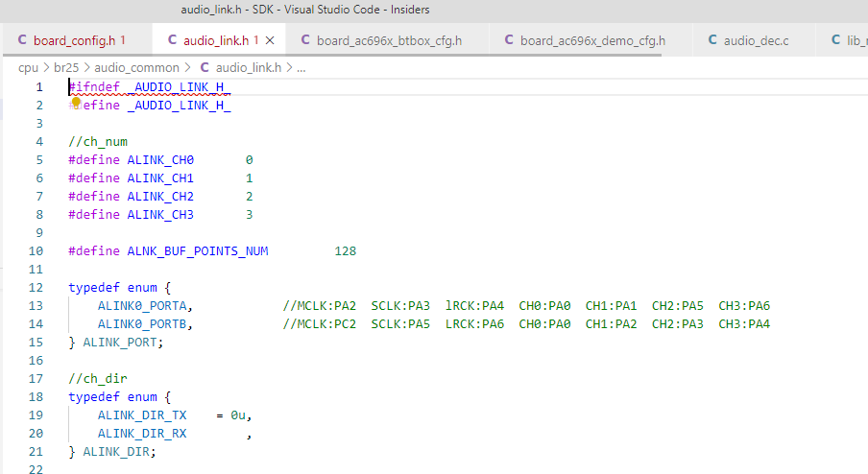Click the lightbulb quick-fix icon on line 2

click(76, 102)
